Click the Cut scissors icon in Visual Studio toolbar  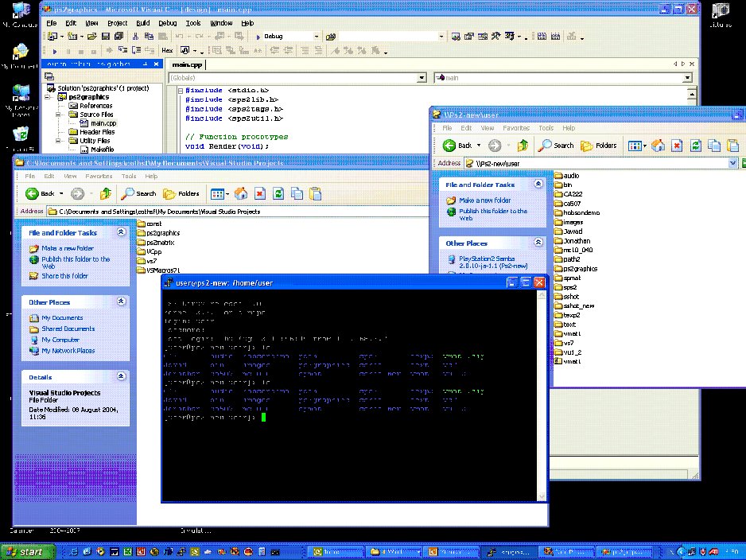pos(135,36)
